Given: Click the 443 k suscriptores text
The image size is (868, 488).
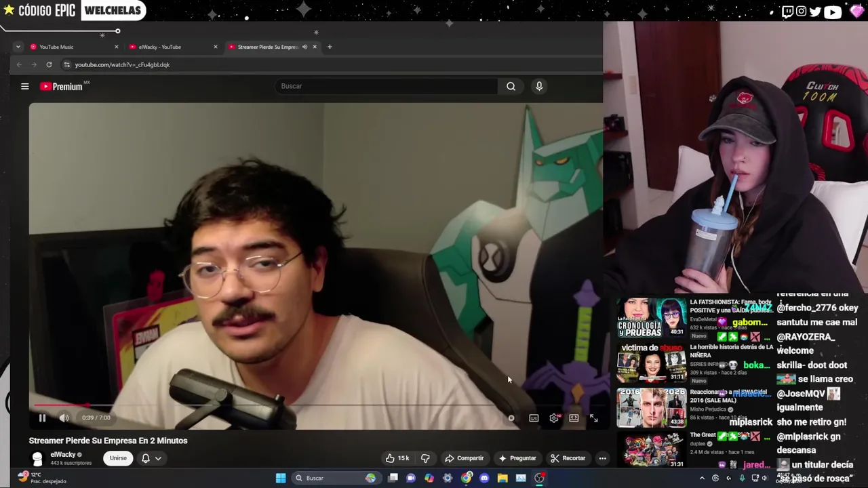Looking at the screenshot, I should [71, 463].
